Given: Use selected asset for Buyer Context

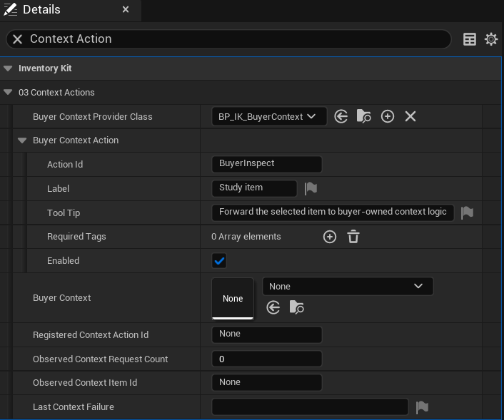Looking at the screenshot, I should [273, 307].
